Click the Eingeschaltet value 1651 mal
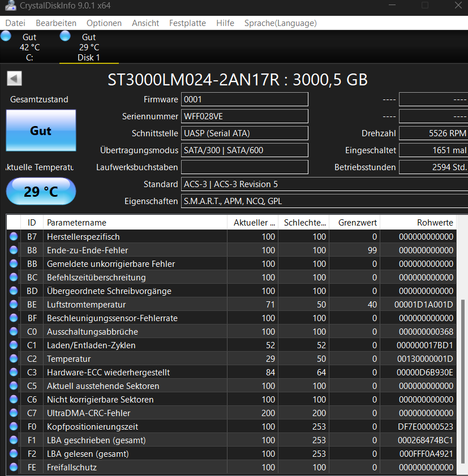This screenshot has width=468, height=476. pyautogui.click(x=433, y=150)
